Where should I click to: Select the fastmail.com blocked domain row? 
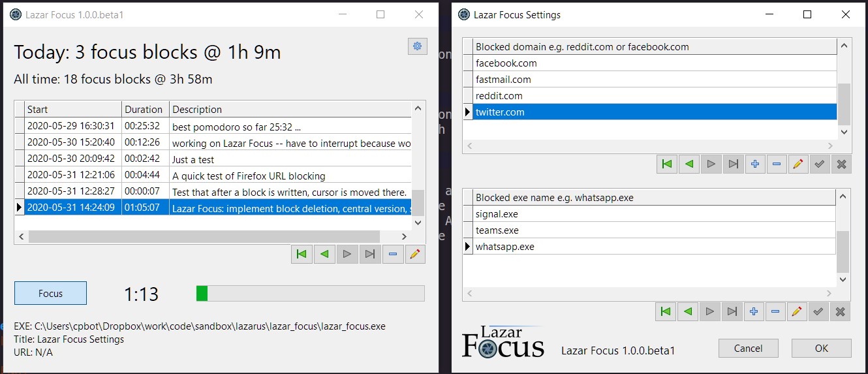(655, 80)
